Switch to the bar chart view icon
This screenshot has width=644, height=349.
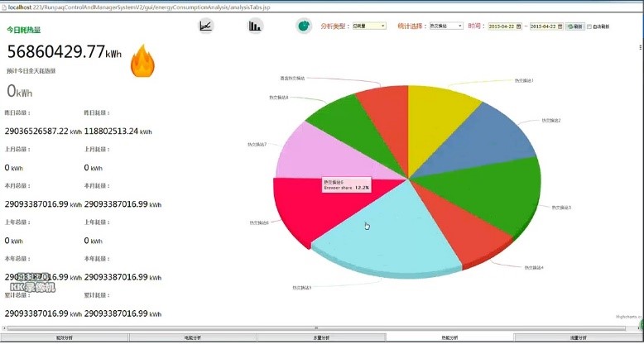tap(255, 26)
